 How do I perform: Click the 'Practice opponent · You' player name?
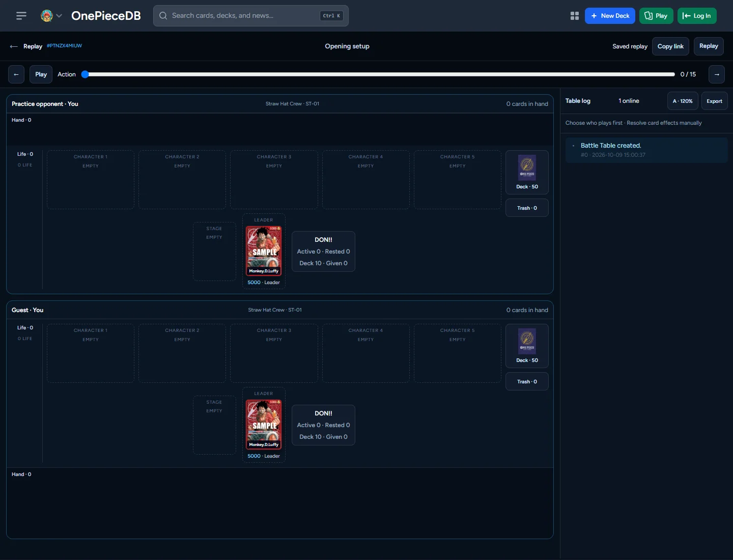(x=45, y=104)
